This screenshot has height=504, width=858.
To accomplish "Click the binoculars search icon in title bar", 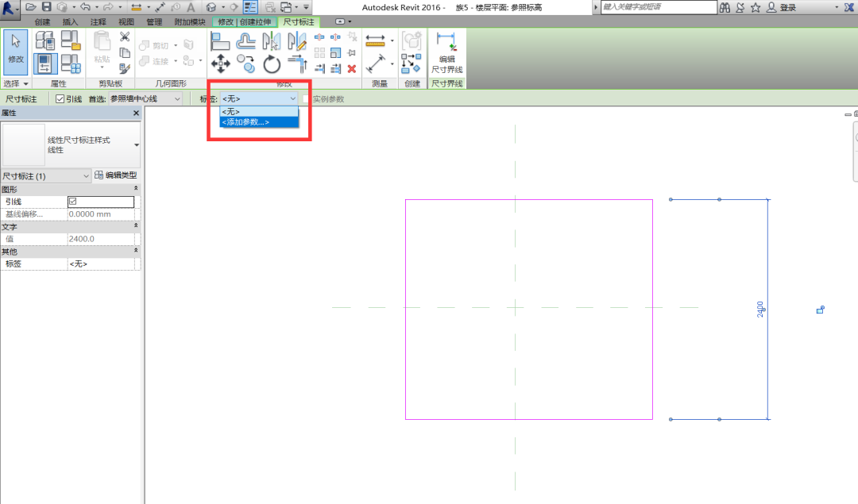I will (x=725, y=8).
